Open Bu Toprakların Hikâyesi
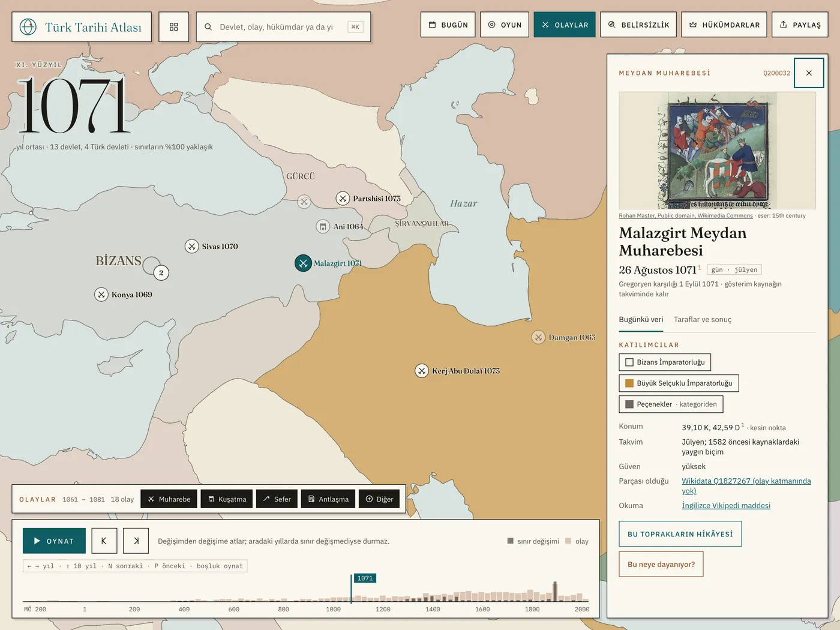Viewport: 840px width, 630px height. point(680,534)
